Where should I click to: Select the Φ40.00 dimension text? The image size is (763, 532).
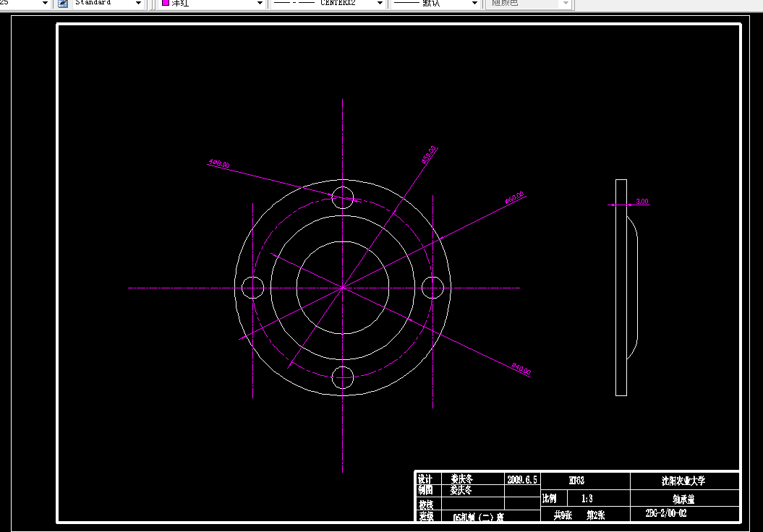click(x=521, y=369)
